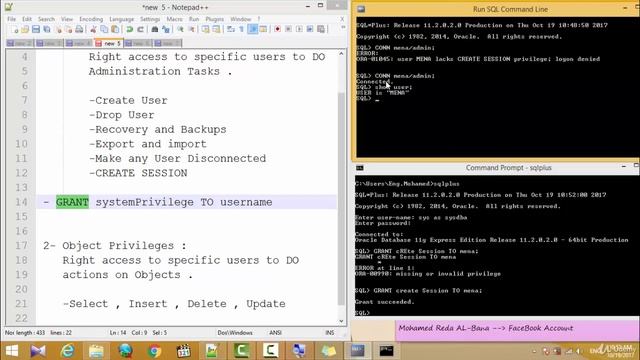Click the Redo toolbar icon
640x360 pixels.
point(140,29)
